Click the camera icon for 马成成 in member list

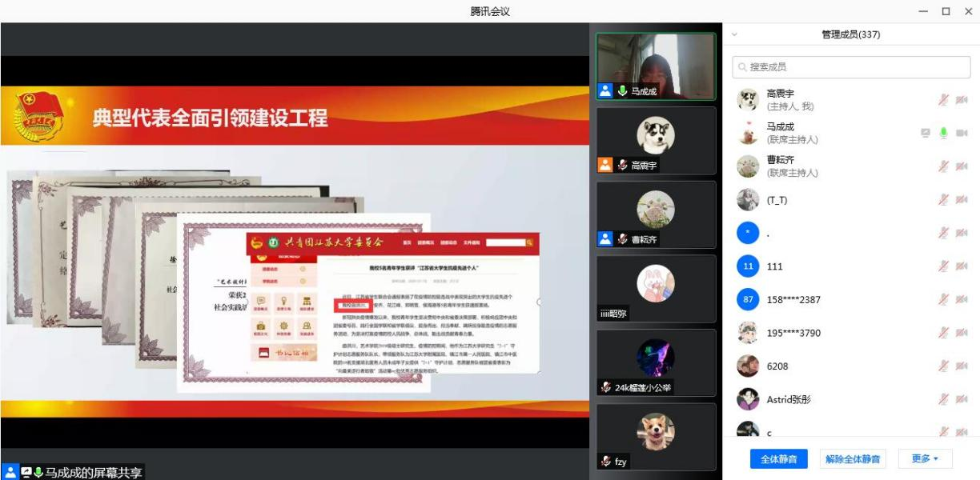[962, 134]
